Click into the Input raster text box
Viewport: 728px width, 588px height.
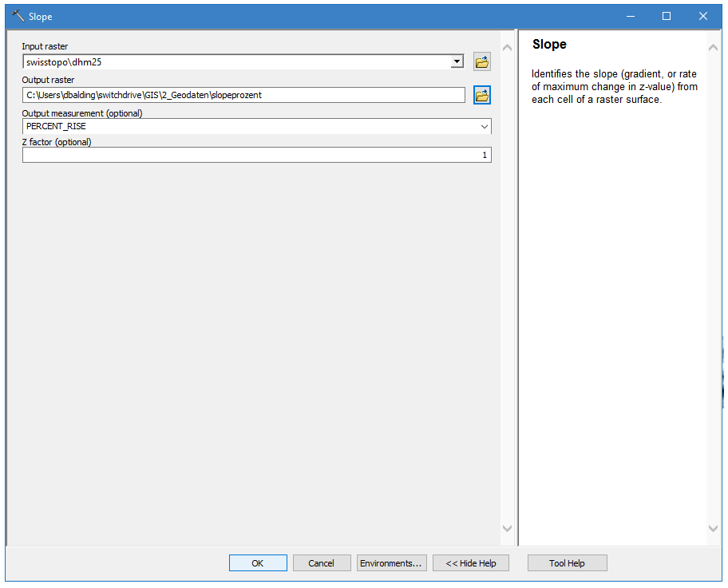pyautogui.click(x=236, y=62)
